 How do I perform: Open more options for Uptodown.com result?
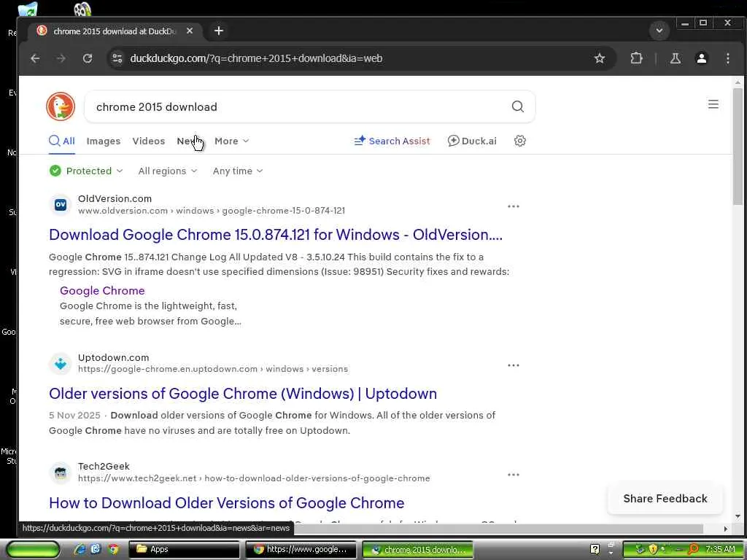[x=513, y=365]
